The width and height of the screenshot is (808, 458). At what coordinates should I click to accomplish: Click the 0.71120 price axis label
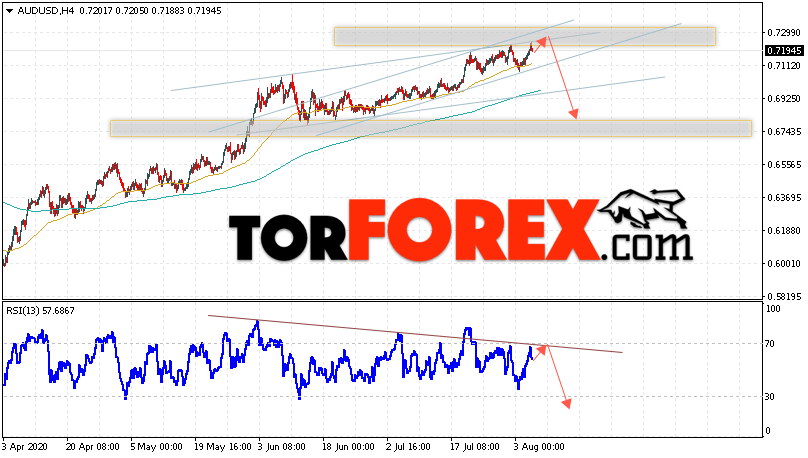(784, 66)
